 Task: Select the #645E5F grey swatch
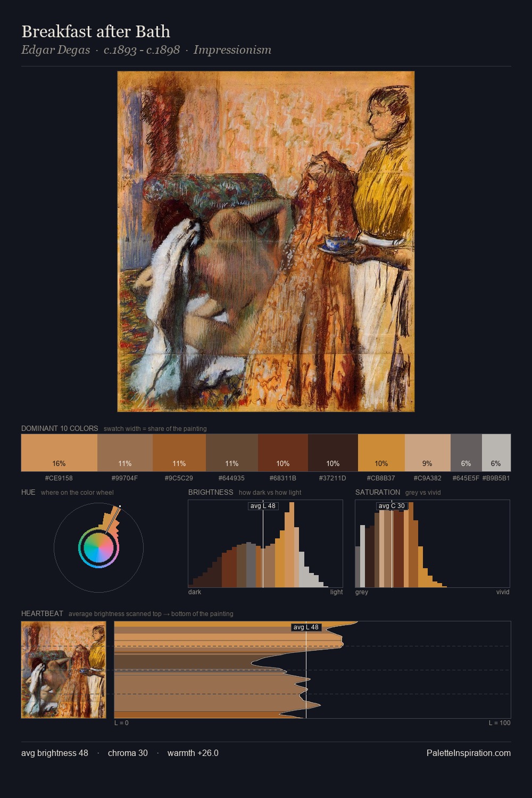[x=466, y=453]
